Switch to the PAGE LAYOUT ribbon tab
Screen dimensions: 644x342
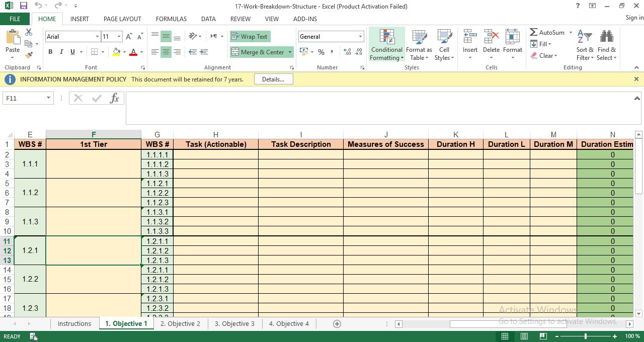(122, 19)
